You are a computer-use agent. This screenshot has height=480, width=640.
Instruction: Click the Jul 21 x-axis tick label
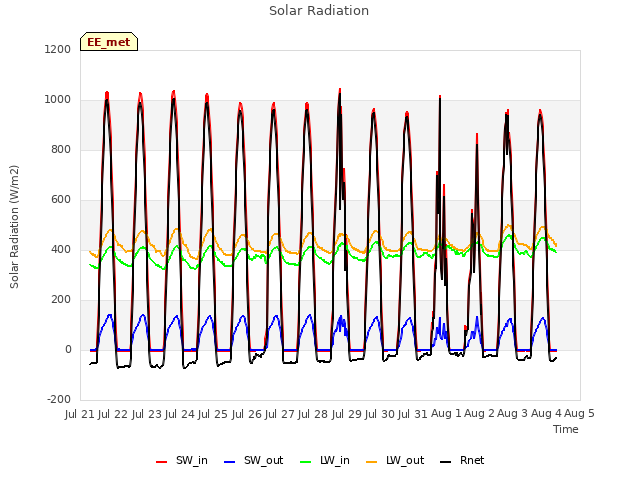tap(80, 414)
